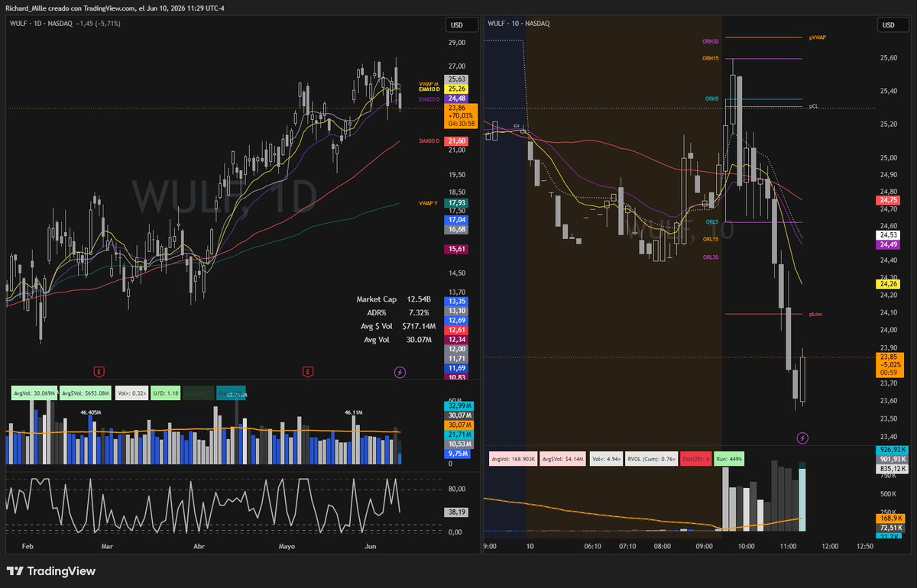Click the pCL level label
917x588 pixels.
(814, 106)
